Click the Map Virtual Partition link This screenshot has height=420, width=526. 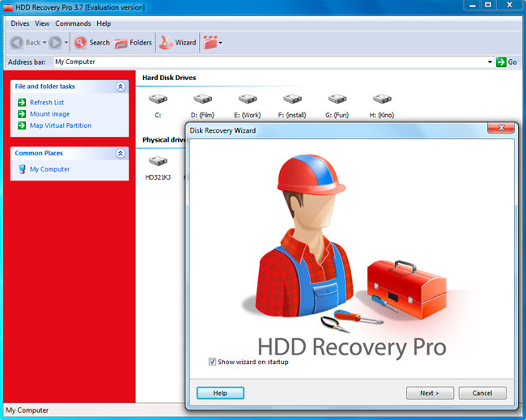tap(60, 125)
